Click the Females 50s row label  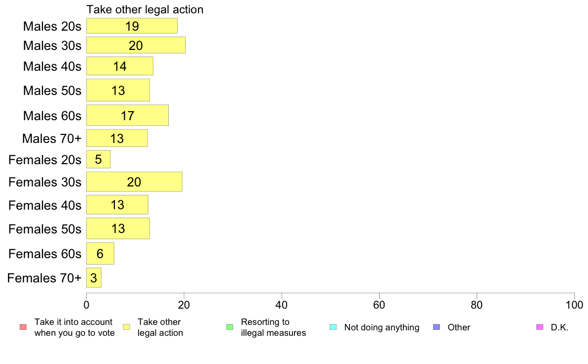click(x=45, y=228)
